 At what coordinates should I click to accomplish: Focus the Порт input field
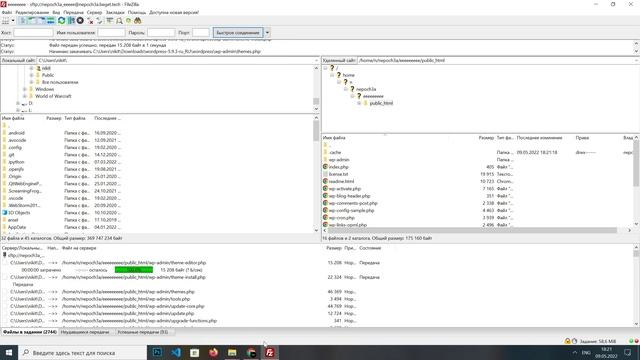tap(200, 33)
